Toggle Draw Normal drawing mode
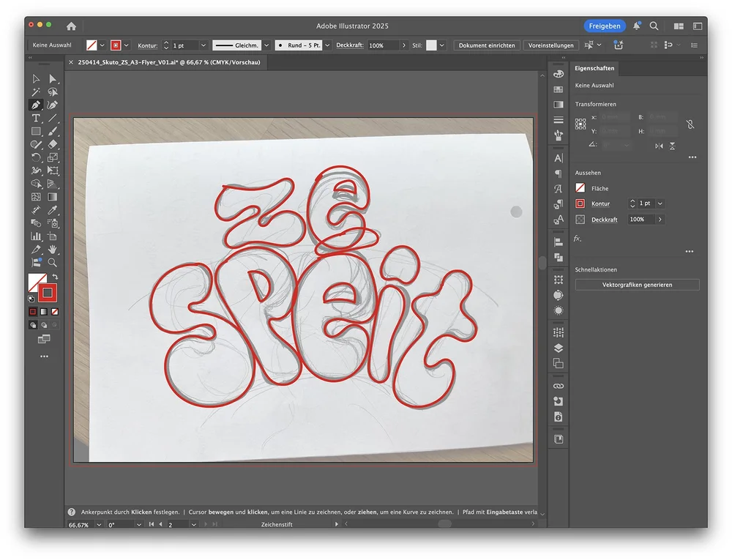This screenshot has height=560, width=732. click(x=33, y=325)
